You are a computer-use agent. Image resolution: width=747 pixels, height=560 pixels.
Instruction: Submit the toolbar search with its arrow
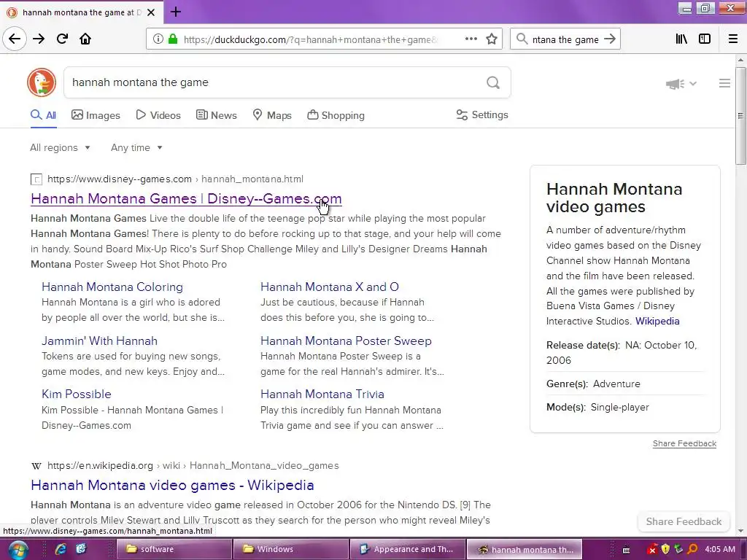click(x=610, y=39)
